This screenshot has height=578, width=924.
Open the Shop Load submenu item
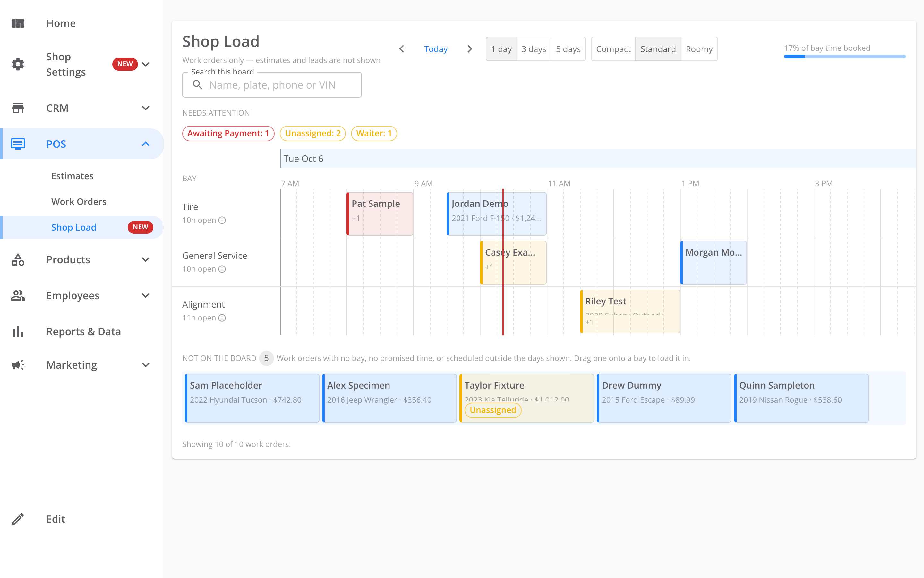[82, 227]
